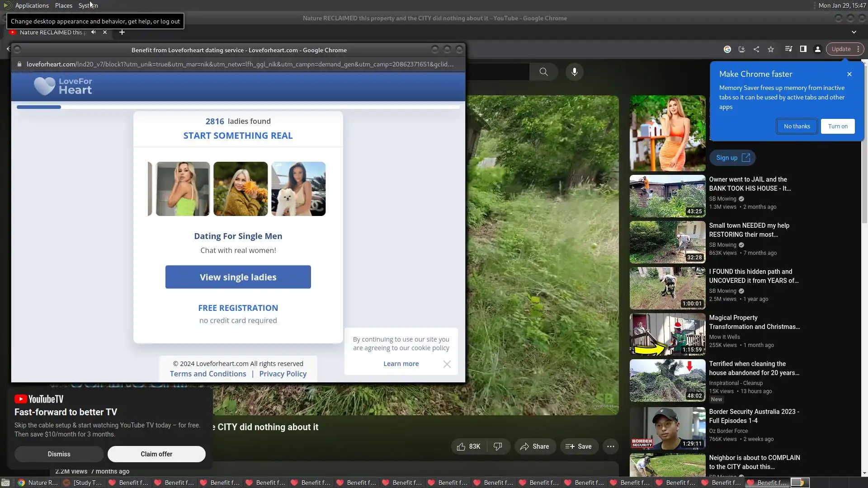This screenshot has height=488, width=868.
Task: Click the blue progress bar on Loveforheart
Action: 39,107
